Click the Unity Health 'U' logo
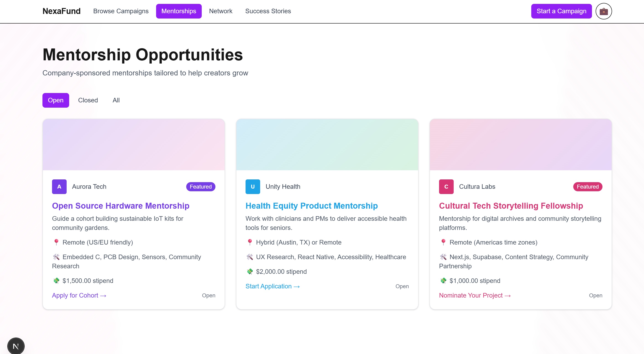Image resolution: width=644 pixels, height=354 pixels. [252, 186]
